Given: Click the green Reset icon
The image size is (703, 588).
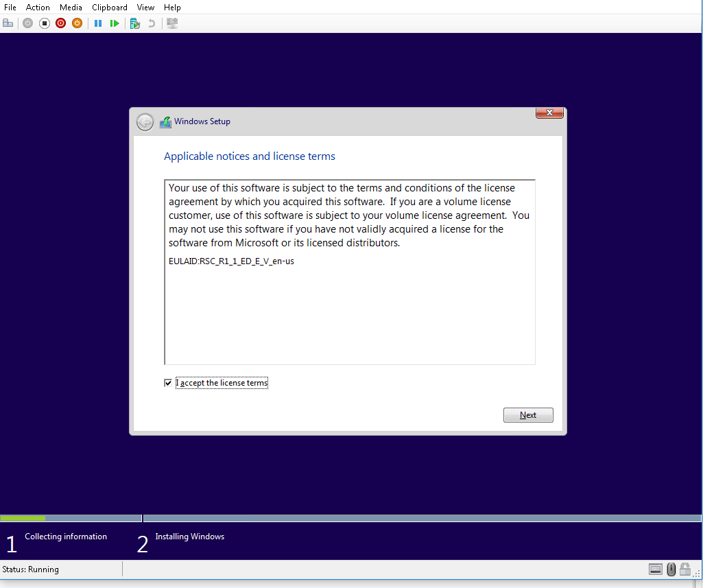Looking at the screenshot, I should click(115, 23).
